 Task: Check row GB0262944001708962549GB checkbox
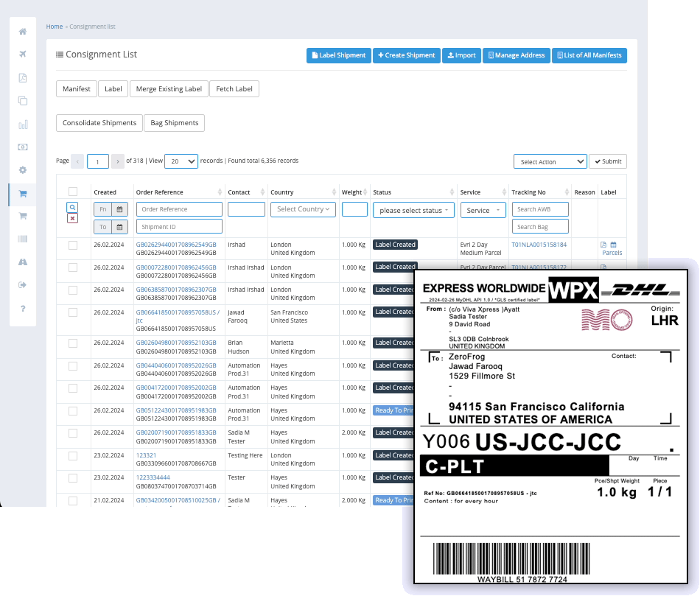[73, 245]
